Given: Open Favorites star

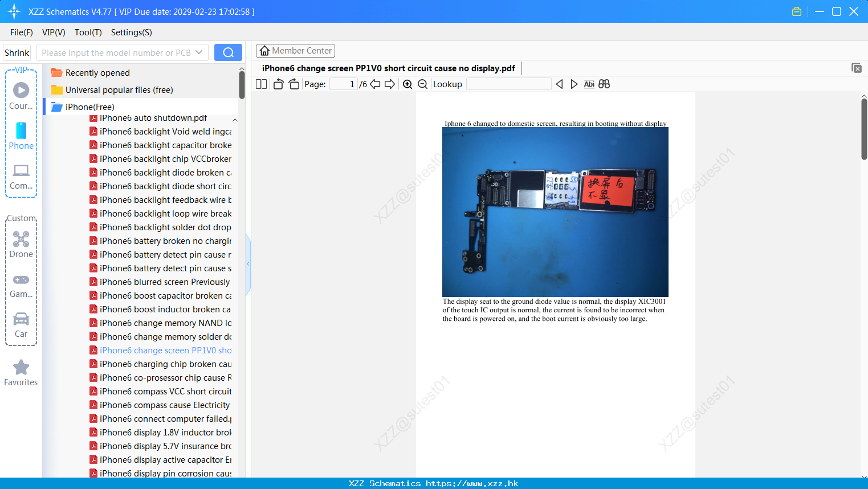Looking at the screenshot, I should coord(21,373).
